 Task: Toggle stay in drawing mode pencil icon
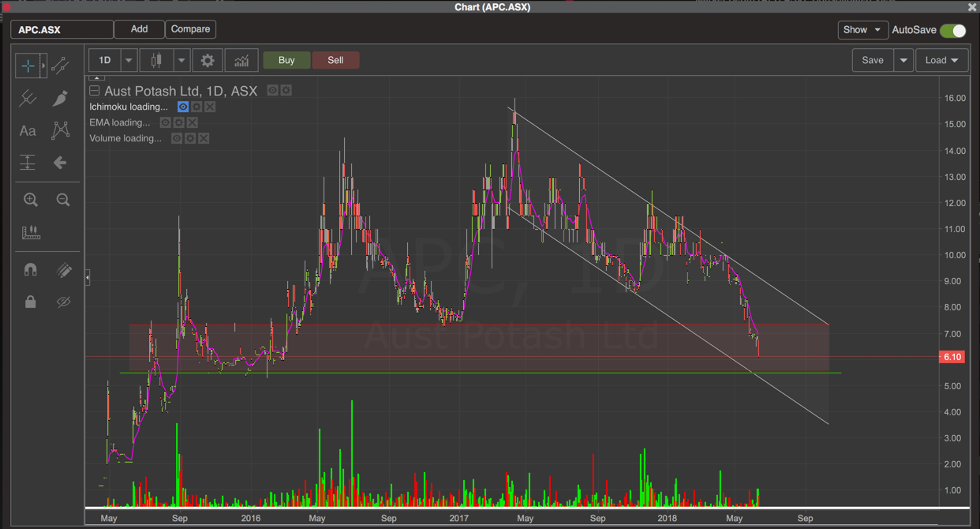pos(64,269)
